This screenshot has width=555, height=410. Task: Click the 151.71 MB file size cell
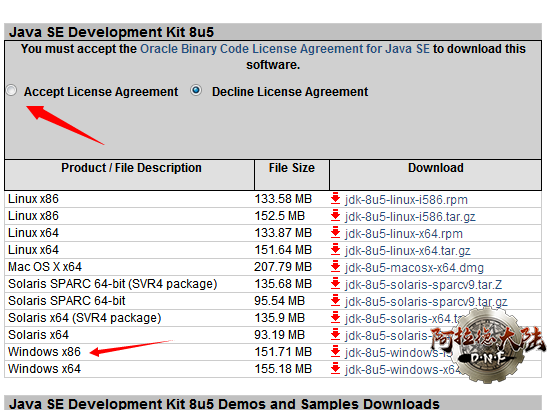(x=283, y=352)
